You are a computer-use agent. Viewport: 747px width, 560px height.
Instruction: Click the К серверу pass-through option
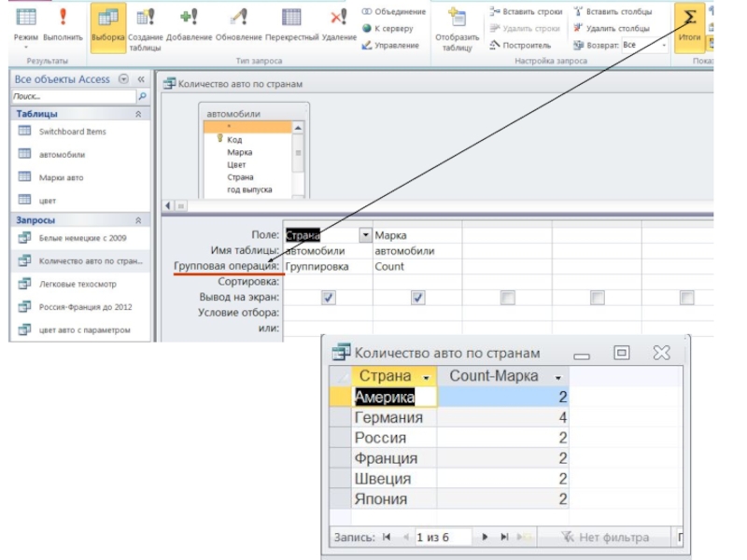[x=388, y=29]
